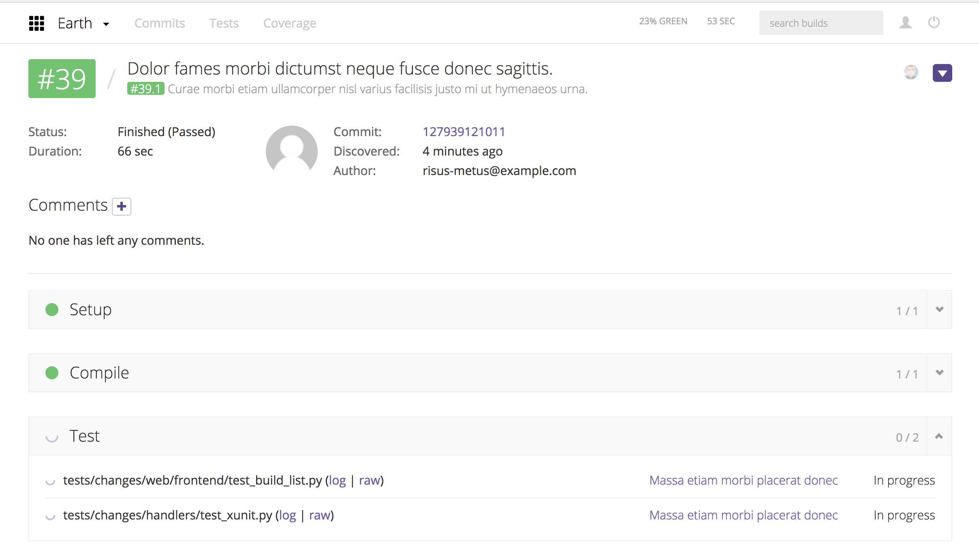The height and width of the screenshot is (560, 979).
Task: Click the user profile icon
Action: point(906,23)
